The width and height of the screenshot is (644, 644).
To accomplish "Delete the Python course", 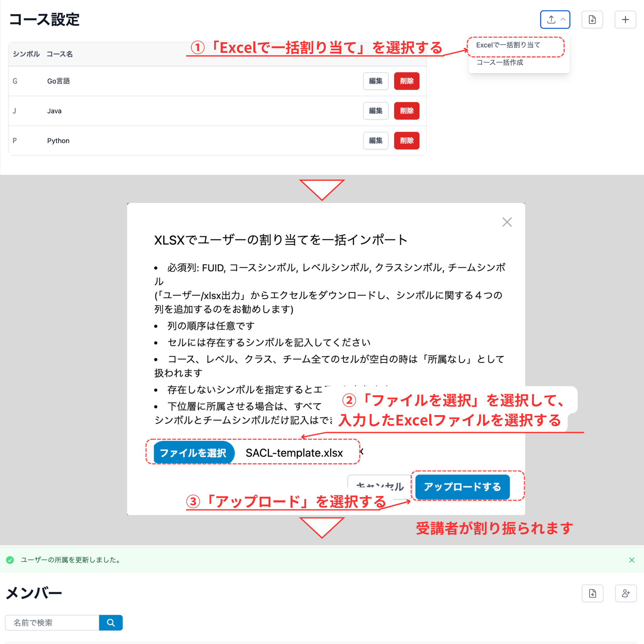I will tap(406, 140).
